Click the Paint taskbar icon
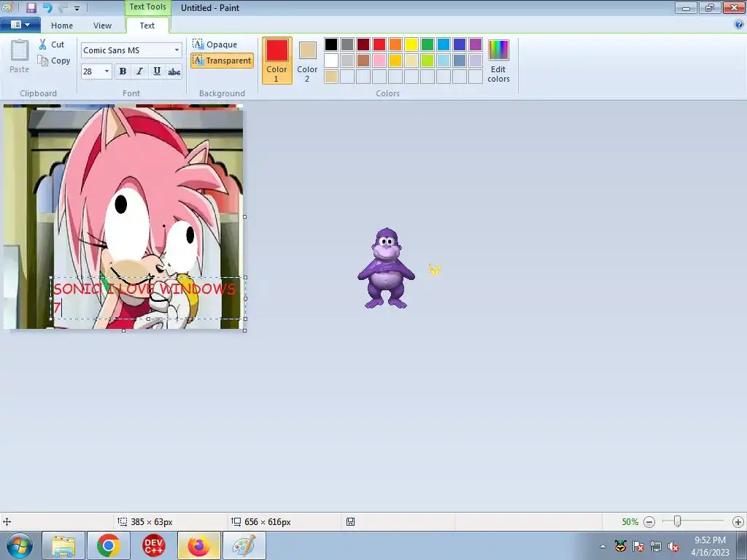 click(244, 545)
